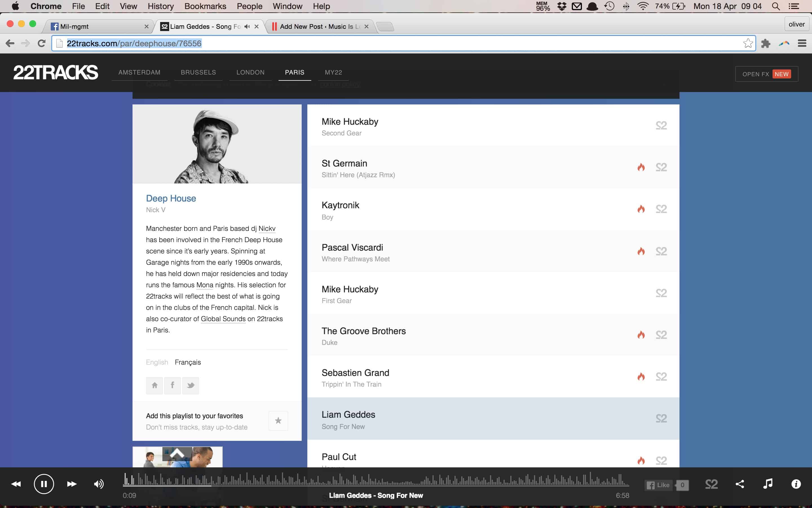Click 22 icon on The Groove Brothers row
The height and width of the screenshot is (508, 812).
pos(661,335)
